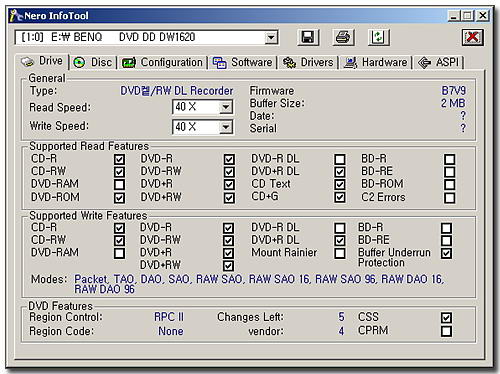Click the Save floppy disk icon

pyautogui.click(x=308, y=37)
